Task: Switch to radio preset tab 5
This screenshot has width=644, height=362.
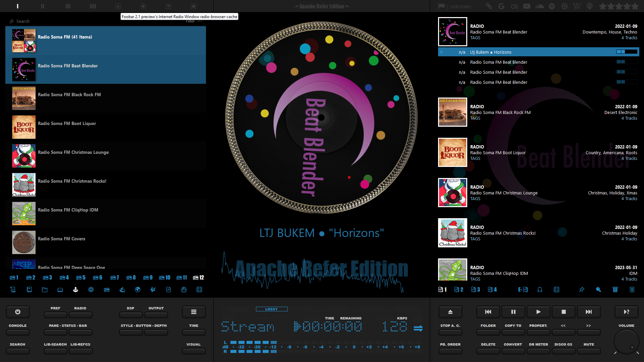Action: 81,278
